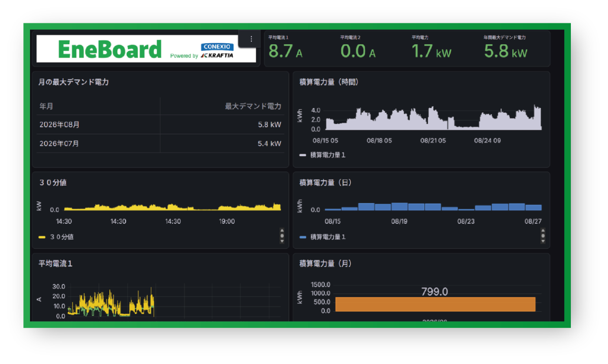608x364 pixels.
Task: Toggle the 30分値 yellow legend series
Action: (x=62, y=236)
